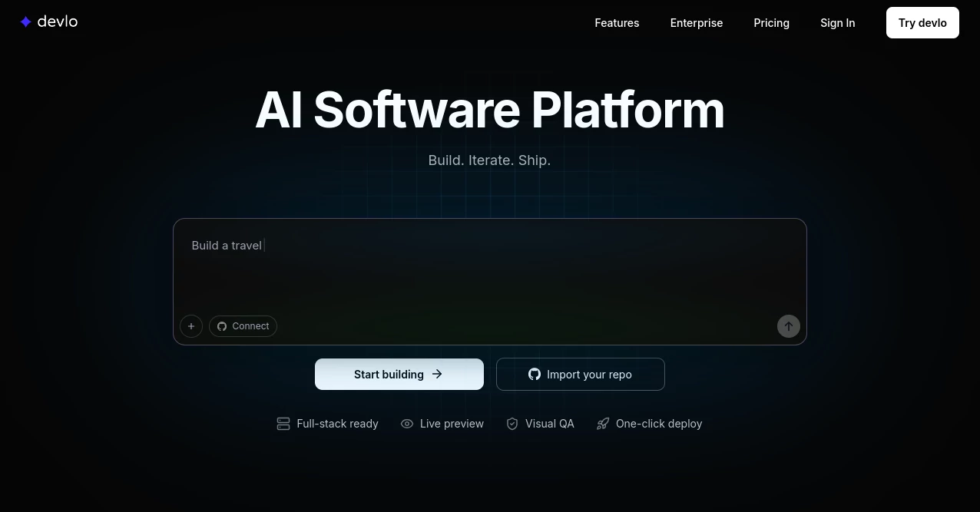Click the stack icon beside Full-stack ready
Viewport: 980px width, 512px height.
pos(283,424)
